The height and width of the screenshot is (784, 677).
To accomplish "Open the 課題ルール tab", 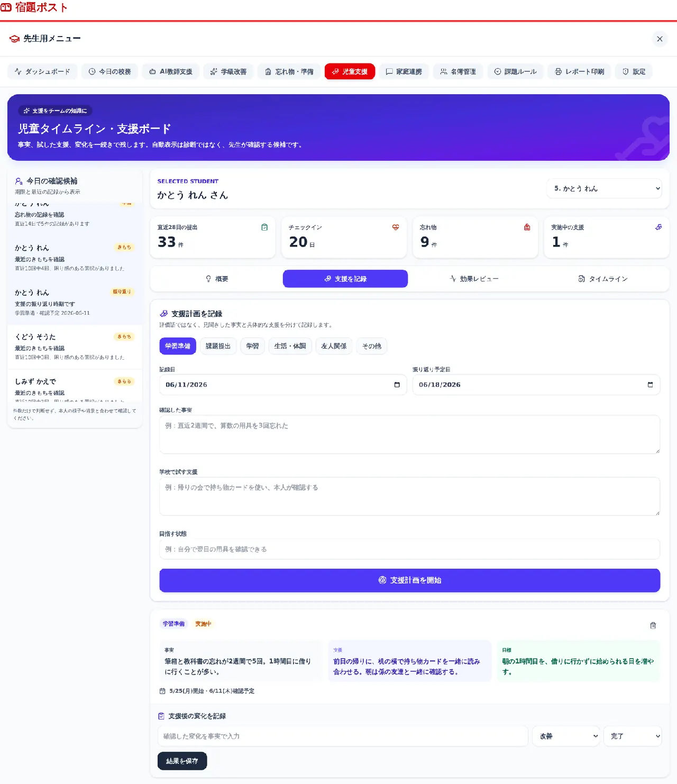I will click(x=515, y=71).
